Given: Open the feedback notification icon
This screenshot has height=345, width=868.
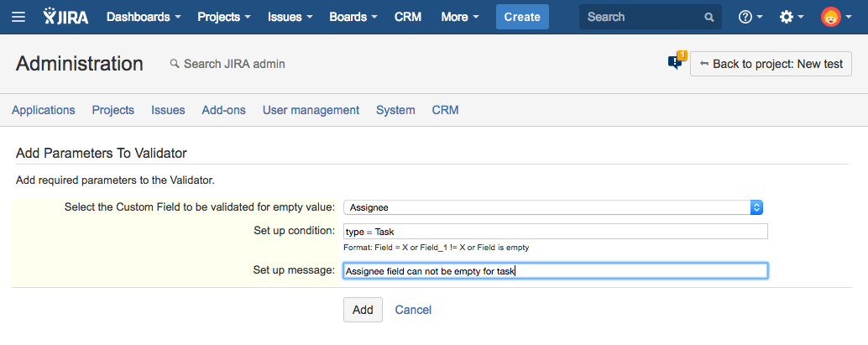Looking at the screenshot, I should [676, 62].
